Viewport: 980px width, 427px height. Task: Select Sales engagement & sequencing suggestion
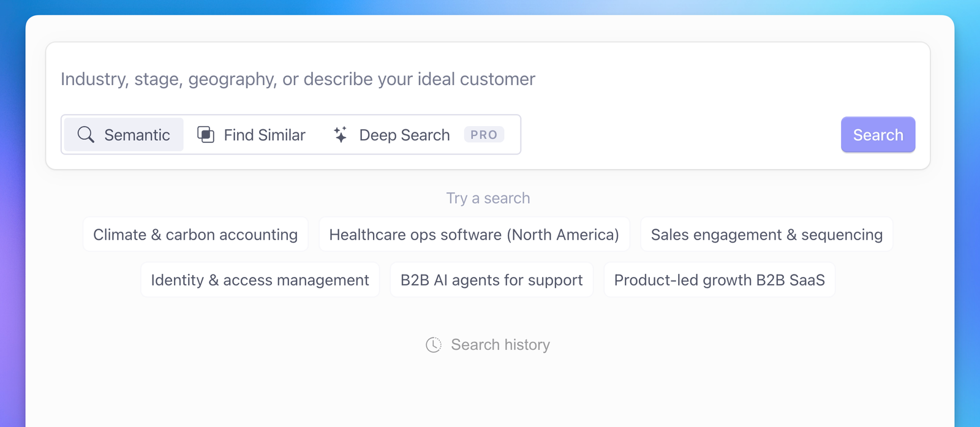[766, 235]
